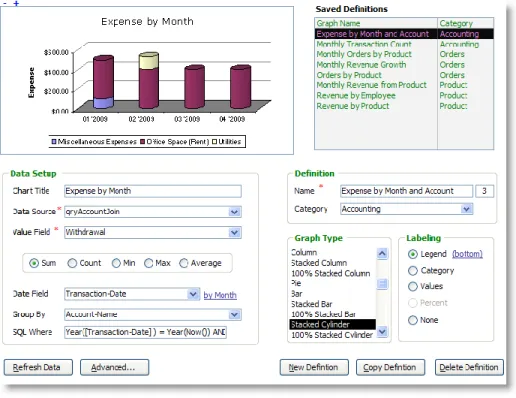The image size is (516, 398).
Task: Click Graph Type list scroll up arrow
Action: (382, 254)
